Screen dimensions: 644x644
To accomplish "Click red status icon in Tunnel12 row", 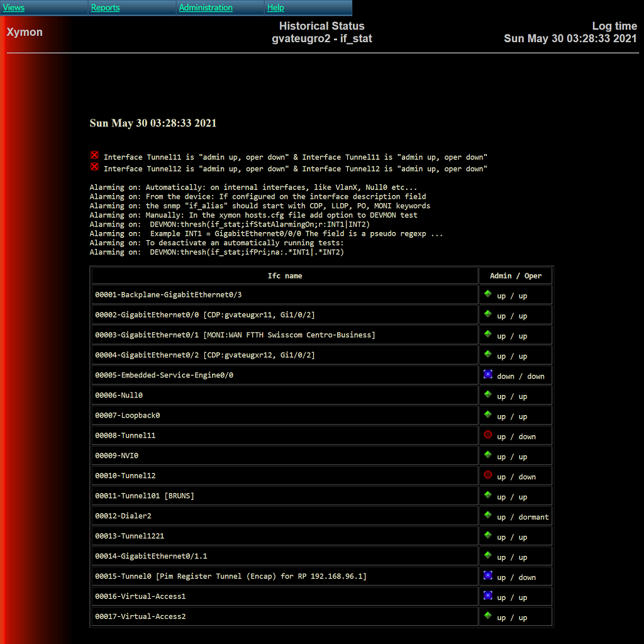I will [487, 475].
